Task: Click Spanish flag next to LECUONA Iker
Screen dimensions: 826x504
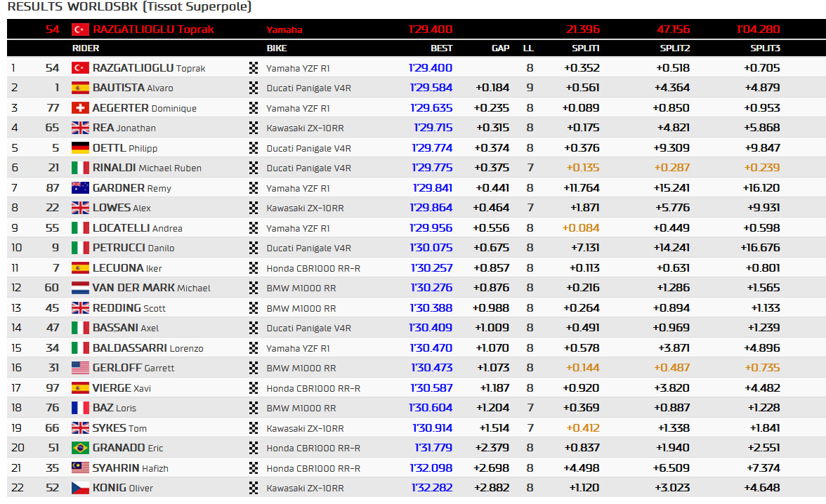Action: (80, 268)
